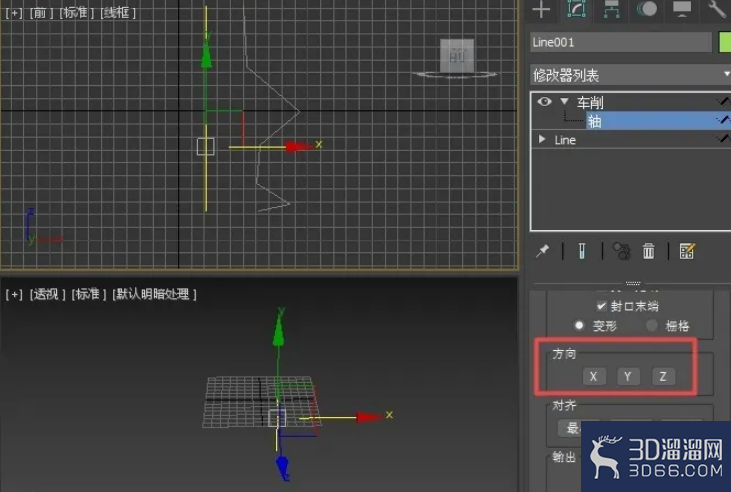Open Configure Modifier Sets icon

(x=687, y=251)
